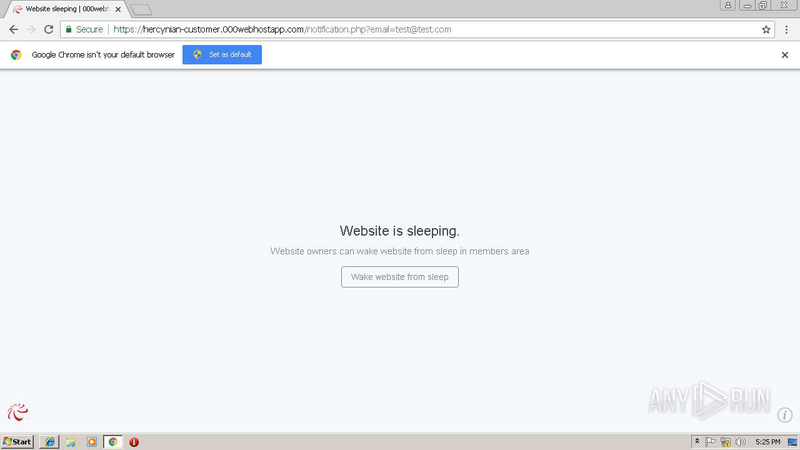Show hidden system tray icons

697,441
